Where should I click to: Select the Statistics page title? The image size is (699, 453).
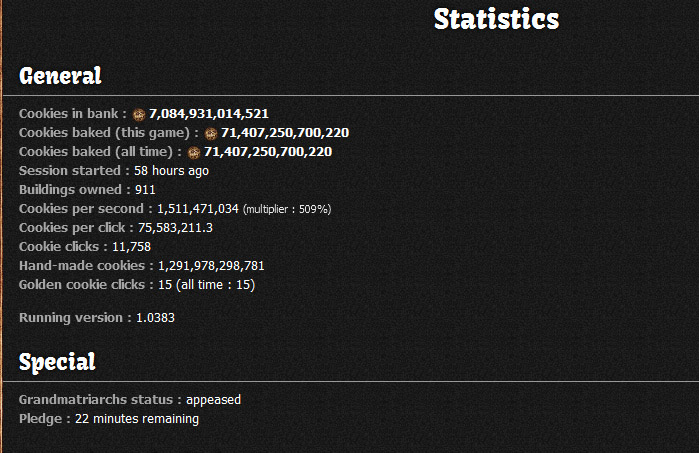pyautogui.click(x=496, y=19)
